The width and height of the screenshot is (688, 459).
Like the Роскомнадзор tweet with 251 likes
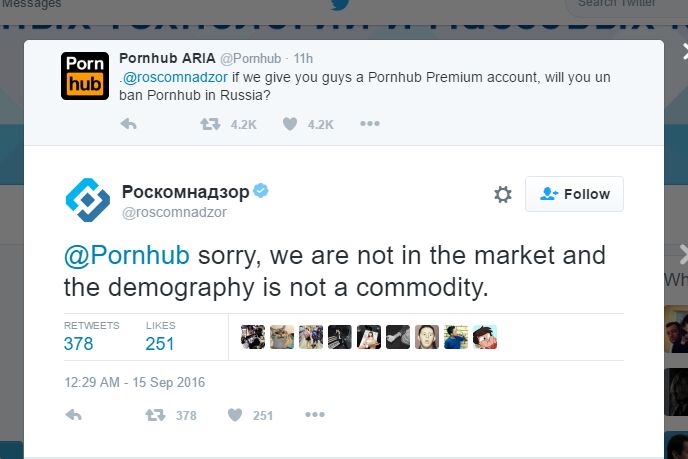(x=236, y=415)
